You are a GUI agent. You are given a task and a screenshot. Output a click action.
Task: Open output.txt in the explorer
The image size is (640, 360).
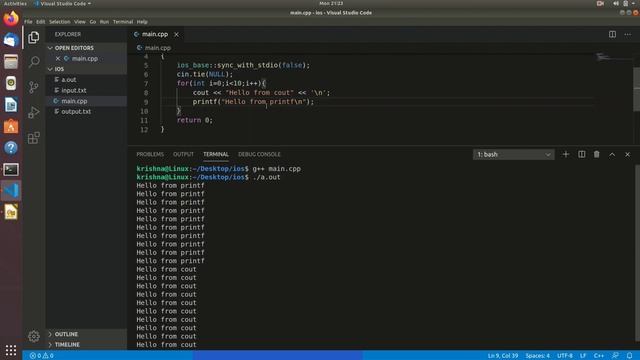point(86,111)
